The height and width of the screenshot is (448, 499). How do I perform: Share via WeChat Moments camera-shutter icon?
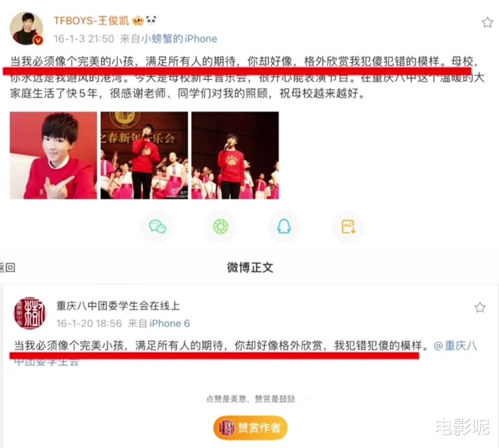coord(220,227)
